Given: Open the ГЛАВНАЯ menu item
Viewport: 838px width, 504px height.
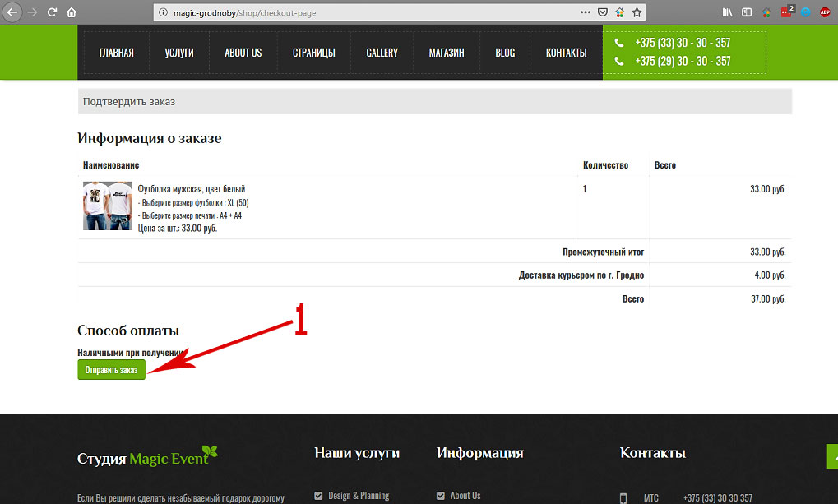Looking at the screenshot, I should point(116,53).
